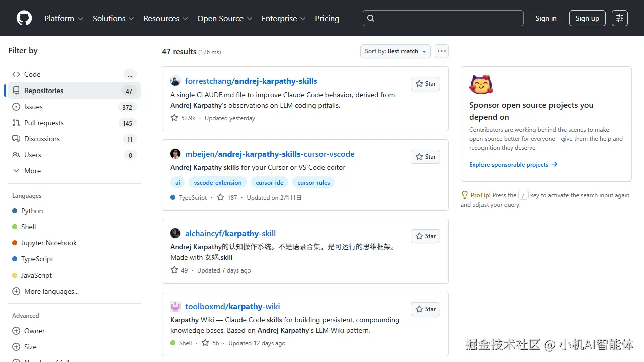Select the Issues filter in sidebar
Viewport: 644px width, 362px height.
(x=33, y=107)
